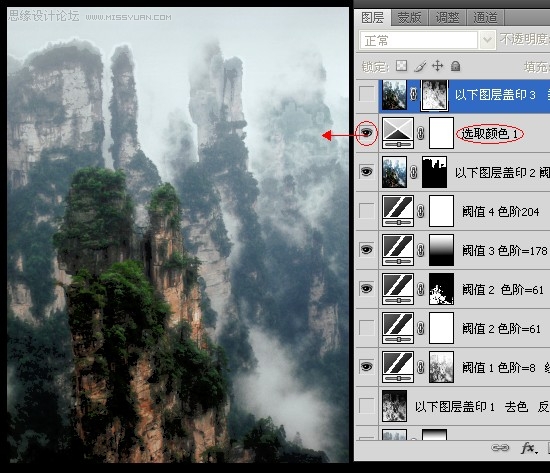Select the 阈值 3 gradient mask thumbnail
550x473 pixels.
click(x=441, y=250)
